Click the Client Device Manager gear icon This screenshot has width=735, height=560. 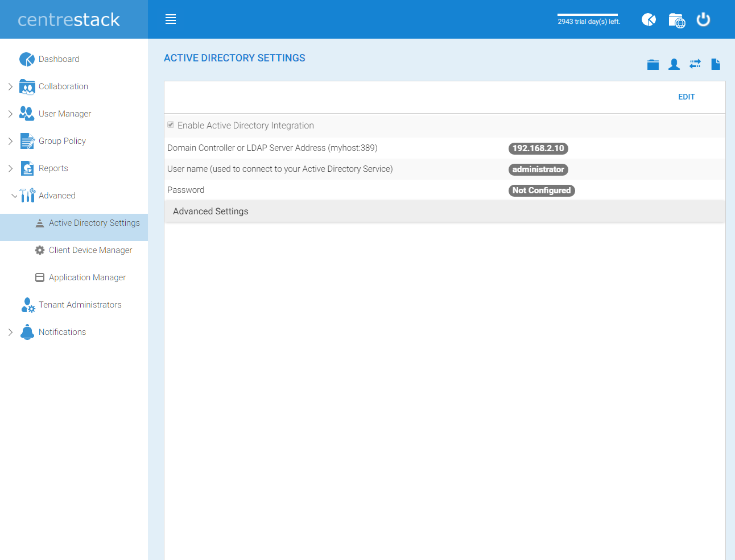[40, 250]
